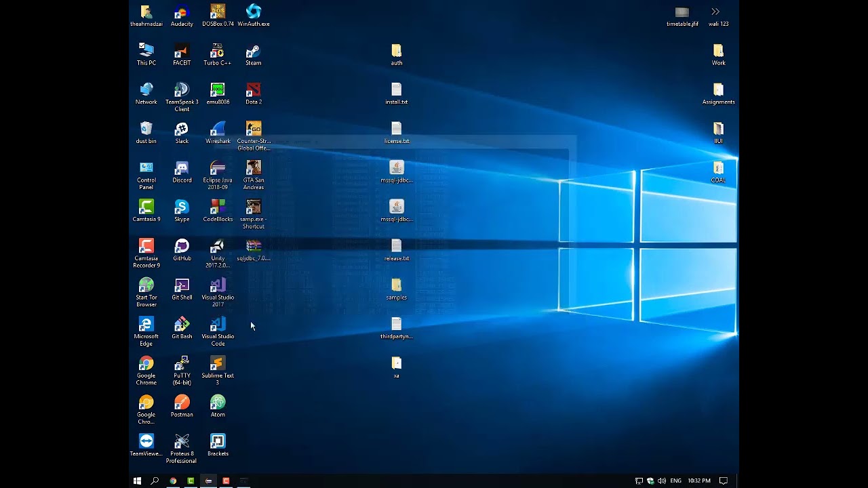The width and height of the screenshot is (868, 488).
Task: Open the Action Center notifications icon
Action: (723, 481)
